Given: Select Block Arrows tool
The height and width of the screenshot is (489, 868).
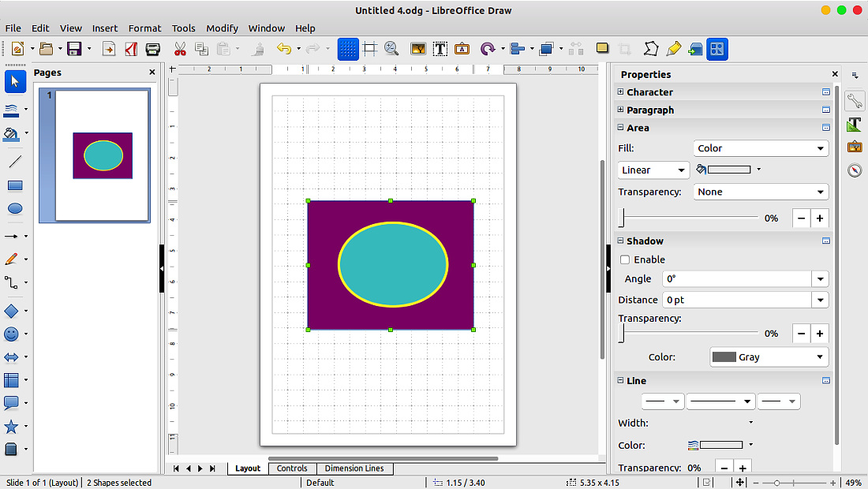Looking at the screenshot, I should click(x=12, y=357).
